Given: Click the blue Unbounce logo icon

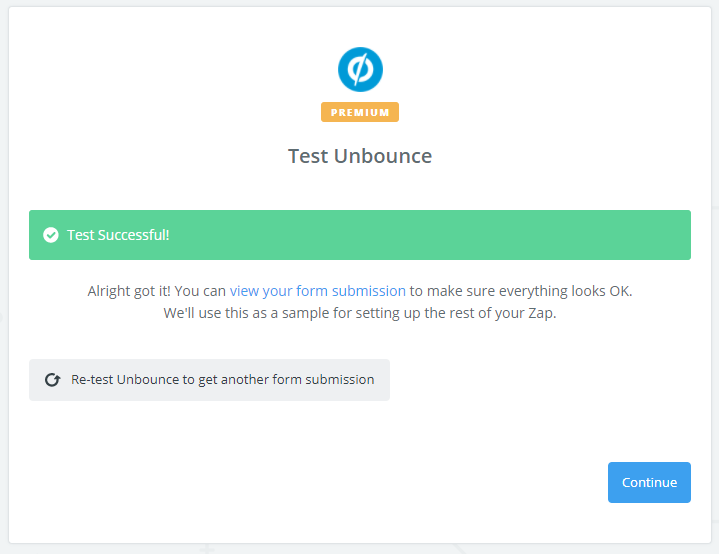Looking at the screenshot, I should (360, 69).
